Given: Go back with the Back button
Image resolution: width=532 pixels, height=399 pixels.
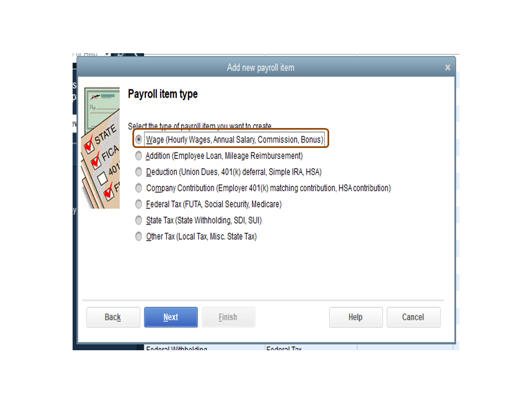Looking at the screenshot, I should pos(113,317).
